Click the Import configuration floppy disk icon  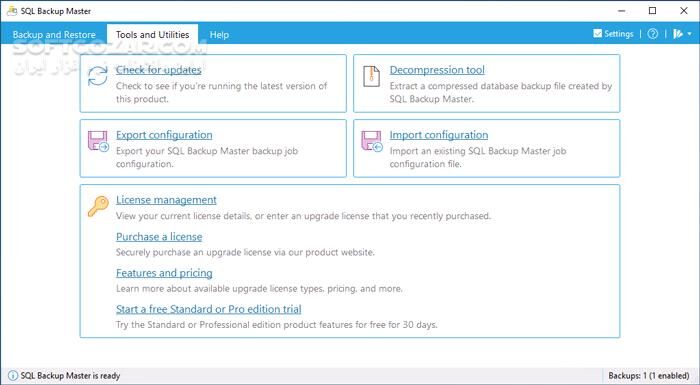coord(371,141)
